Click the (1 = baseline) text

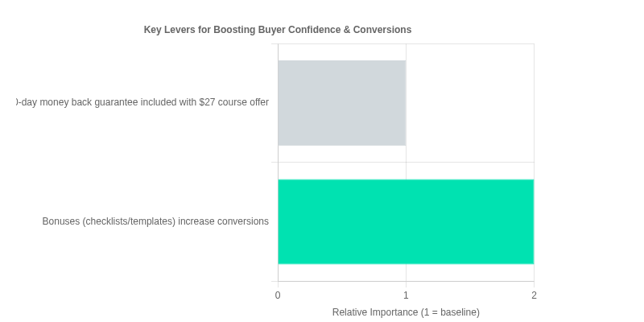click(450, 312)
